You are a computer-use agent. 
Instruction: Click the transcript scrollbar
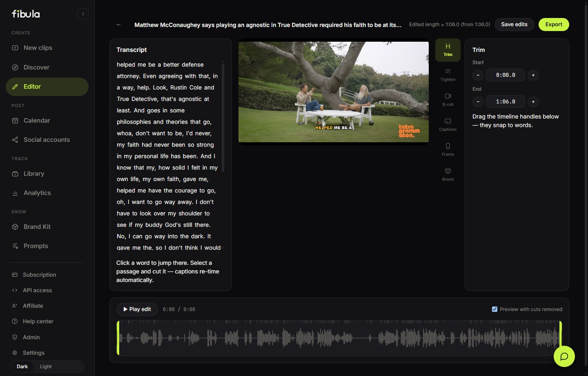tap(223, 117)
